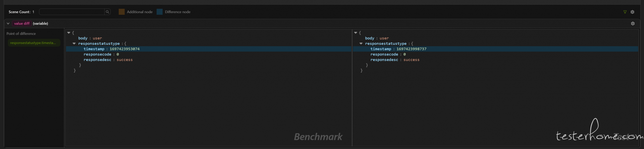Open the green filter icon
The height and width of the screenshot is (149, 644).
pos(625,12)
